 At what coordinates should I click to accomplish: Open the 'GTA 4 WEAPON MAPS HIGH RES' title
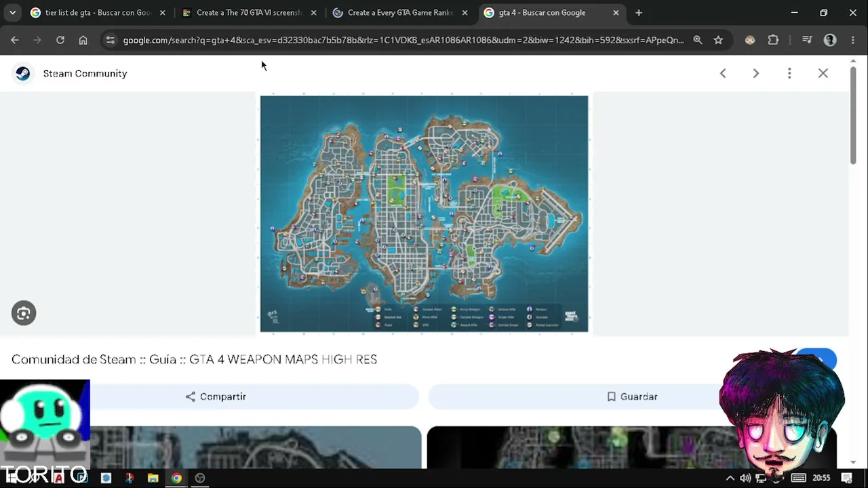coord(194,359)
